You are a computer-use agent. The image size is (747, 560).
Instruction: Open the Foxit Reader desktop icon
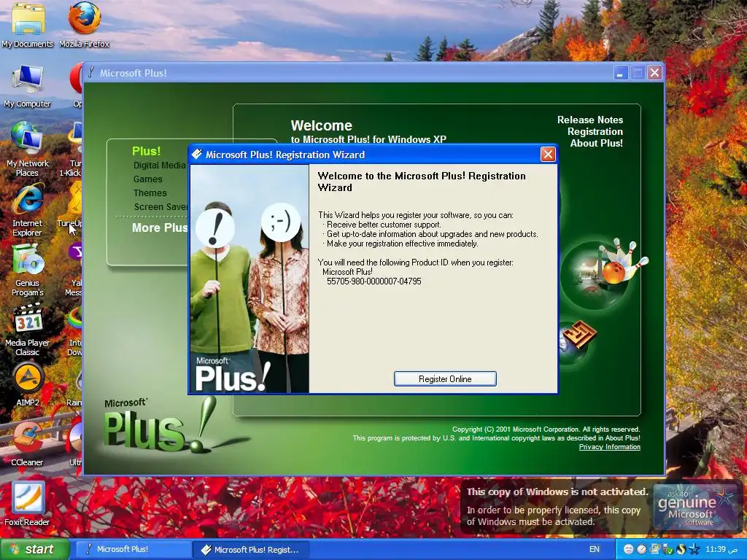point(27,504)
